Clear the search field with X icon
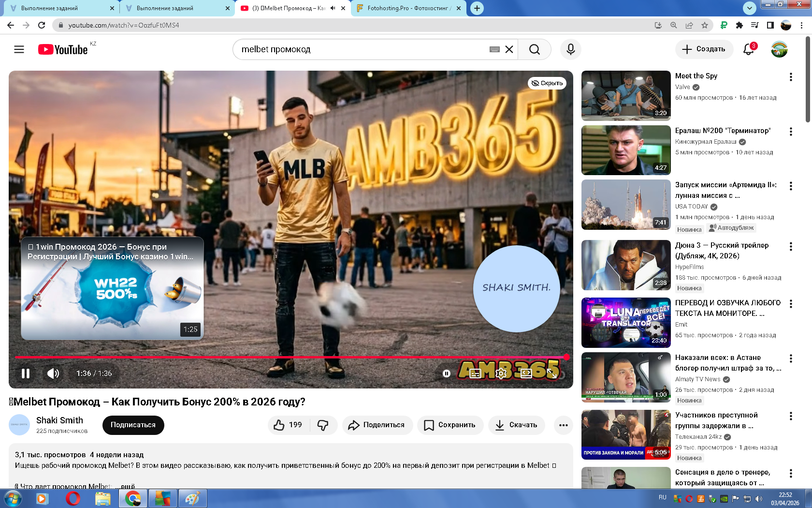 509,49
